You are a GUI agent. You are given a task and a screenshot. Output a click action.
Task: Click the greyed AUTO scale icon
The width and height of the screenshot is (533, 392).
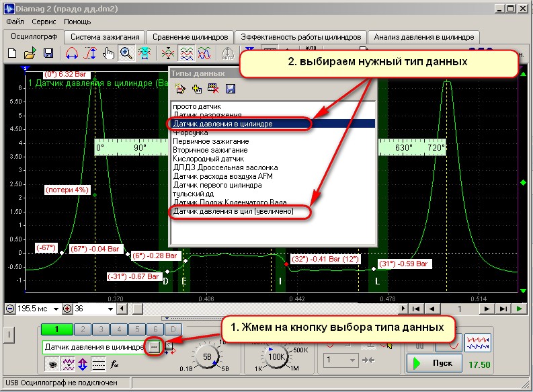pos(227,54)
